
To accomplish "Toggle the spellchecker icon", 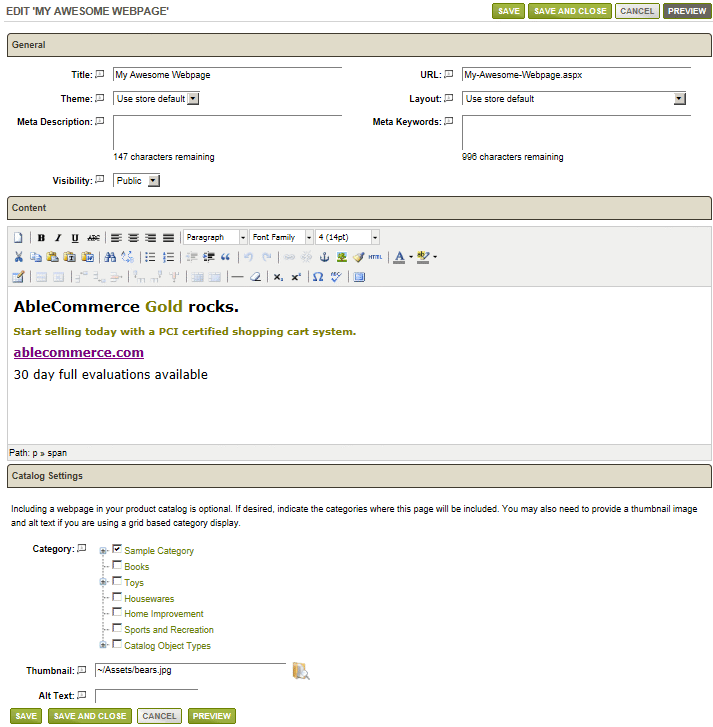I will (x=336, y=277).
